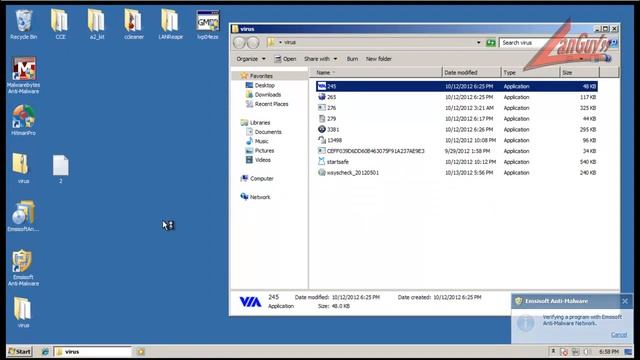Launch Malwarebytes Anti-Malware shortcut
Image resolution: width=640 pixels, height=360 pixels.
tap(23, 76)
